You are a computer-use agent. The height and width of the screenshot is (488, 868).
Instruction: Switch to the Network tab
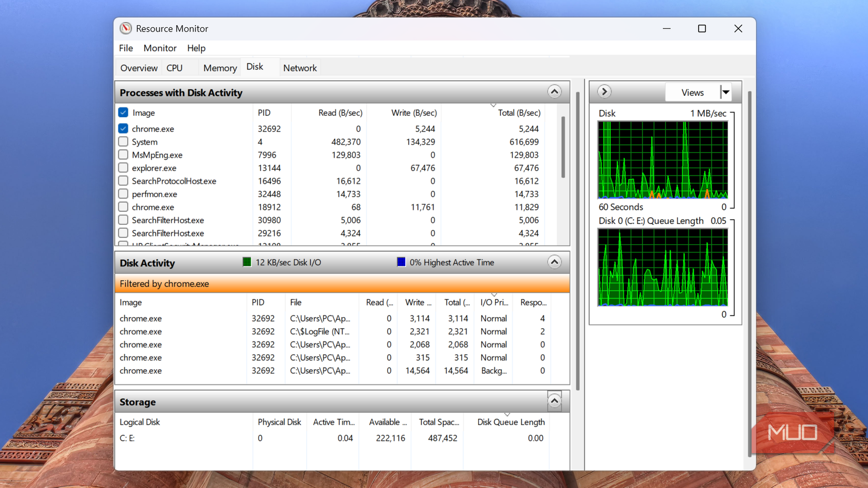300,68
